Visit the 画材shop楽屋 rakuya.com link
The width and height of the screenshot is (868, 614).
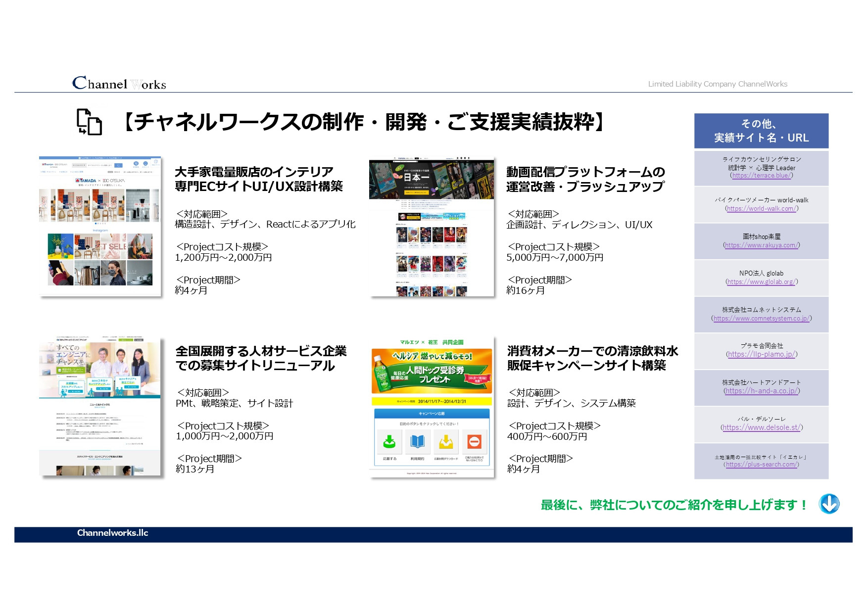point(763,245)
